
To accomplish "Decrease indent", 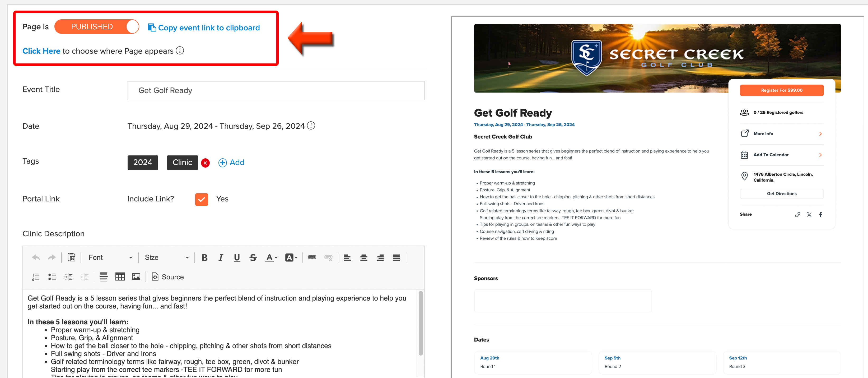I will click(x=85, y=277).
